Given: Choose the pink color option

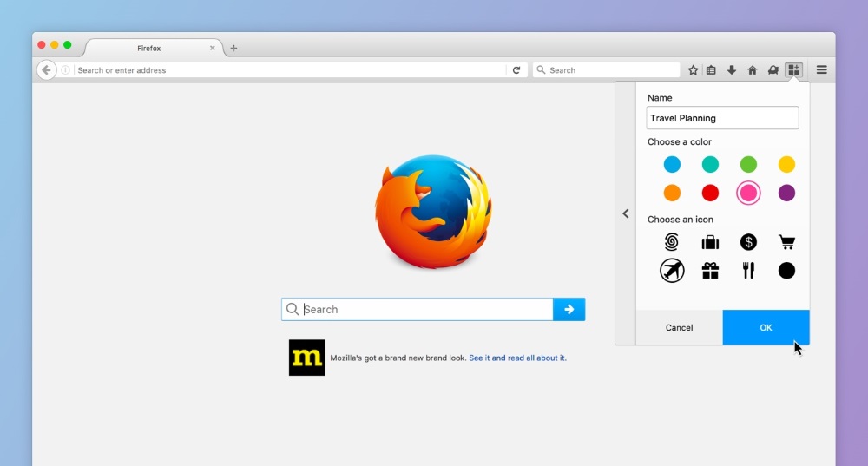Looking at the screenshot, I should pos(748,193).
